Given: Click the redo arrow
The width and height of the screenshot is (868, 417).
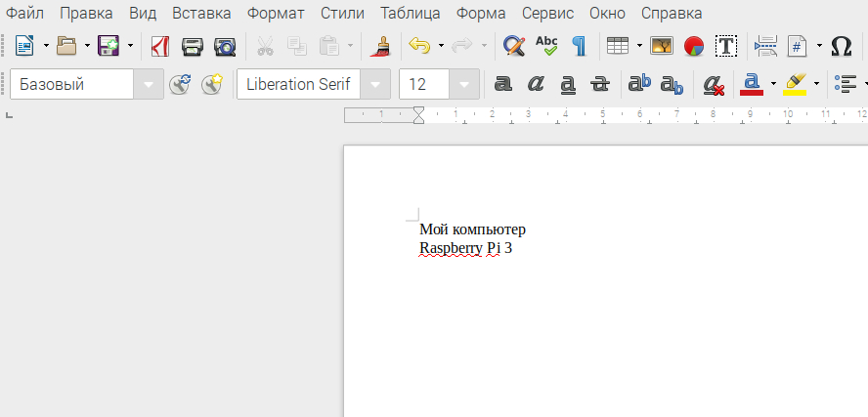Looking at the screenshot, I should [x=461, y=45].
